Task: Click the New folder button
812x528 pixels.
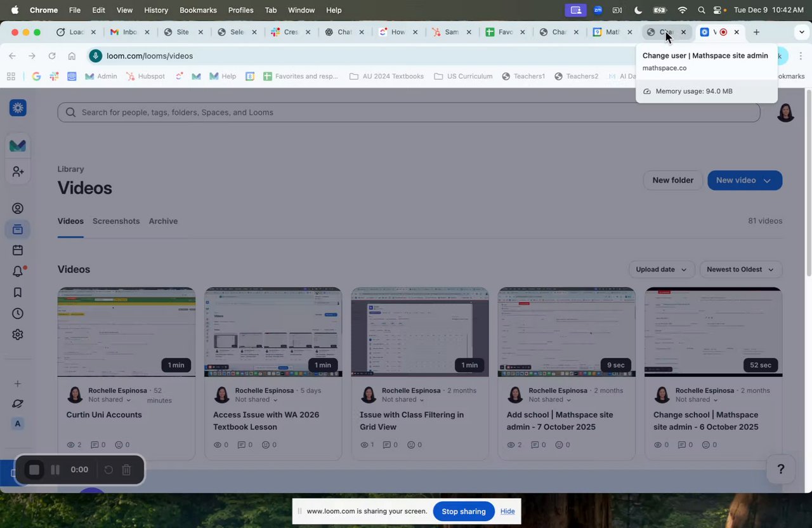Action: pyautogui.click(x=672, y=180)
